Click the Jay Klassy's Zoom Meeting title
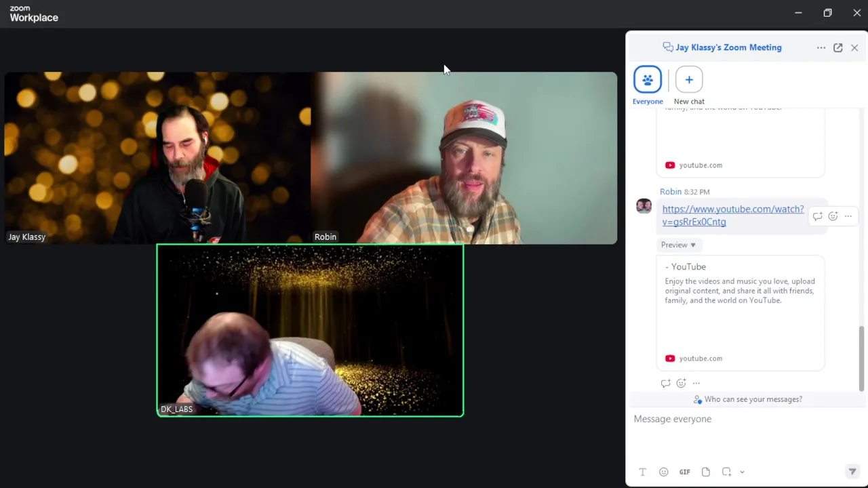868x488 pixels. point(728,47)
